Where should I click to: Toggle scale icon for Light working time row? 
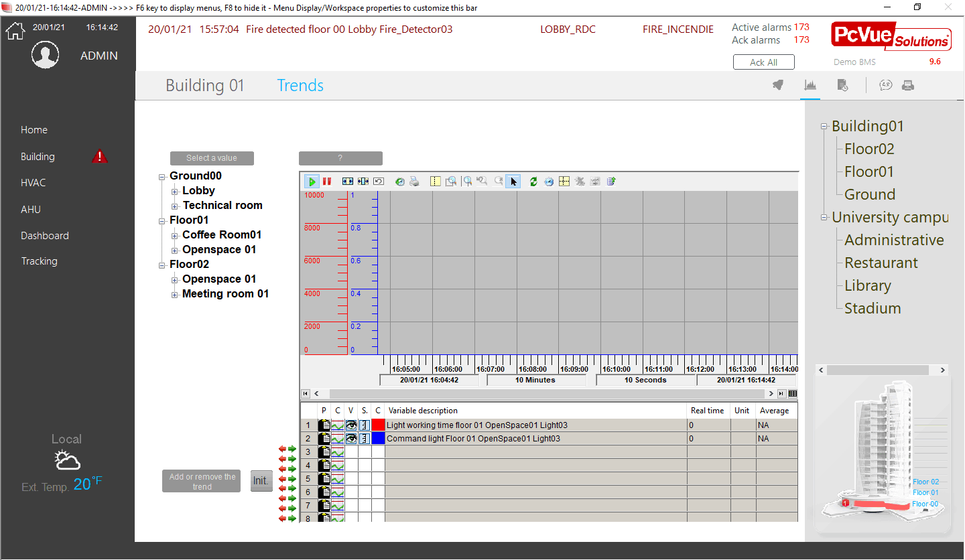tap(365, 425)
